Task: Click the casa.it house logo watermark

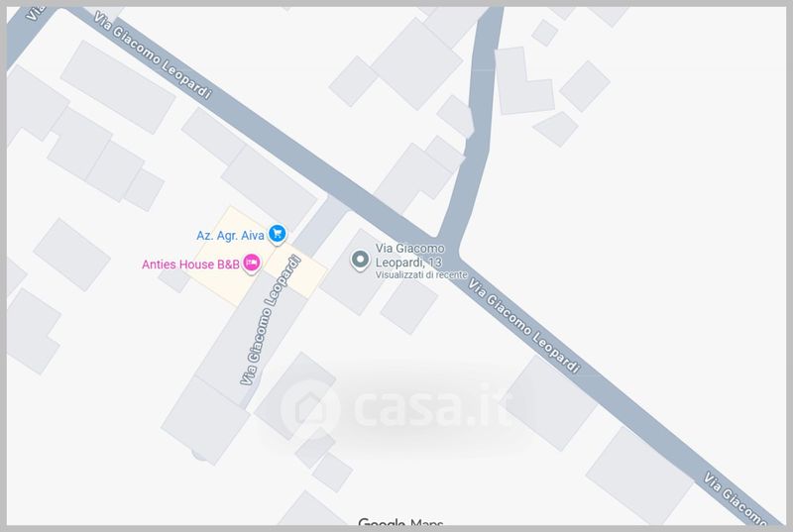Action: [309, 409]
